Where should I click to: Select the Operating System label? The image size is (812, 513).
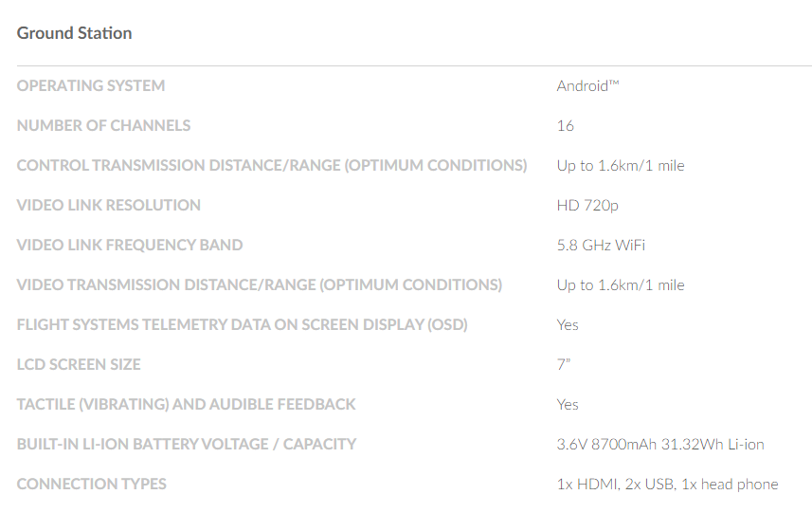[x=91, y=85]
